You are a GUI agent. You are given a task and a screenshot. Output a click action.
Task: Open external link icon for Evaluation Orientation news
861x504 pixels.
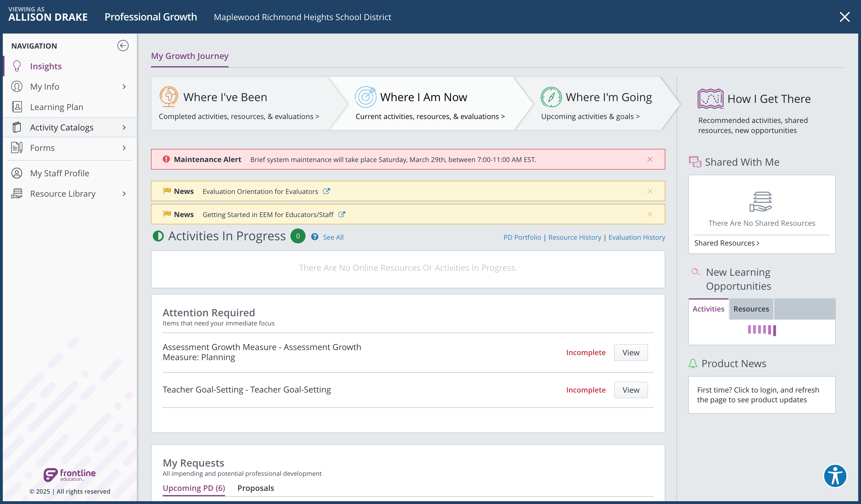click(326, 191)
